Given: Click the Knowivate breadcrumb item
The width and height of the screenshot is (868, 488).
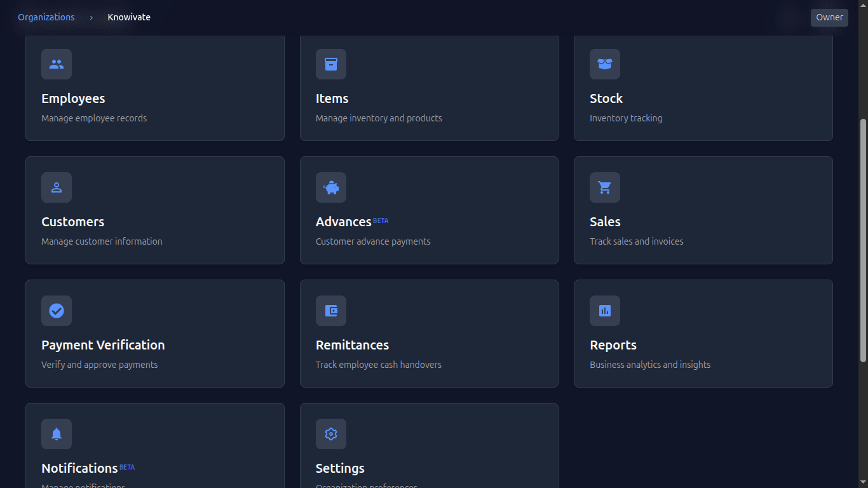Looking at the screenshot, I should pyautogui.click(x=129, y=17).
